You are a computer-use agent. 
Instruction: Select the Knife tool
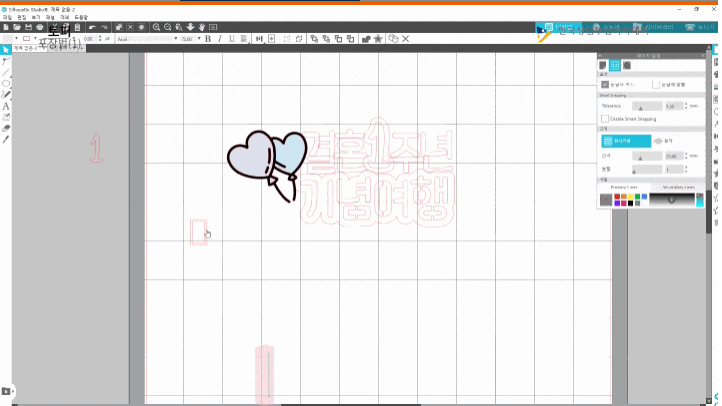click(x=6, y=139)
